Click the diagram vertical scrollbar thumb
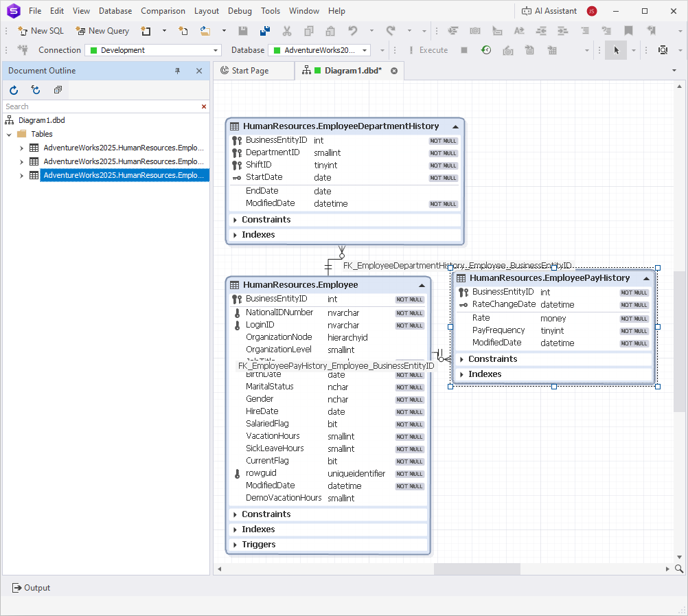Image resolution: width=688 pixels, height=616 pixels. pos(679,341)
